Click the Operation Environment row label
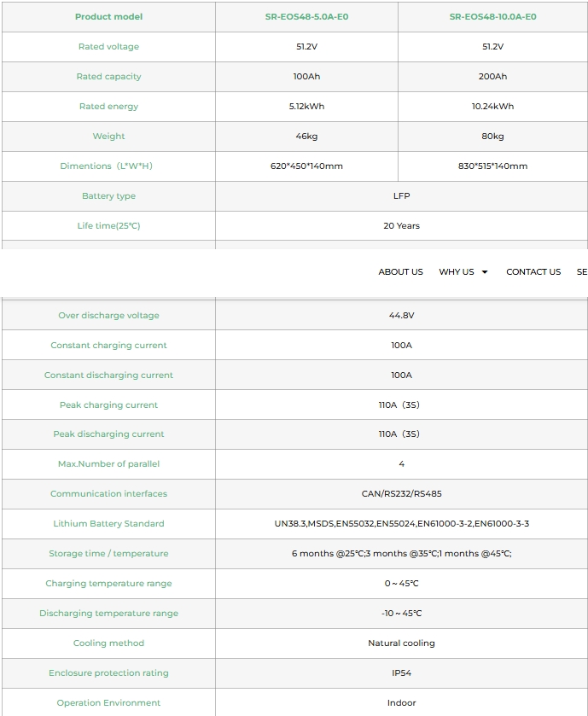The width and height of the screenshot is (588, 716). [108, 703]
